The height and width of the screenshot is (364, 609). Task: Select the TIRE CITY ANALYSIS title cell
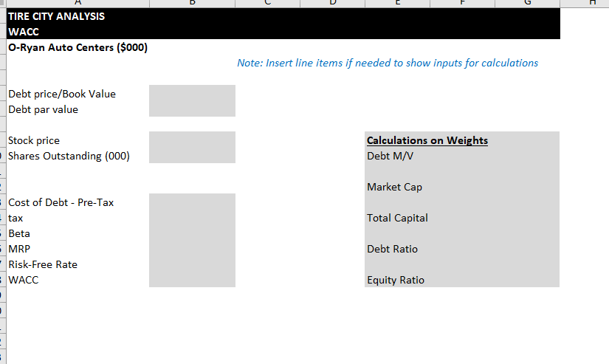point(57,16)
